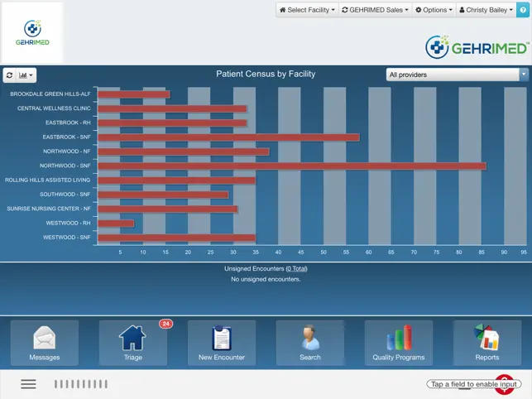
Task: Click Tap a field to enable input
Action: pos(473,384)
